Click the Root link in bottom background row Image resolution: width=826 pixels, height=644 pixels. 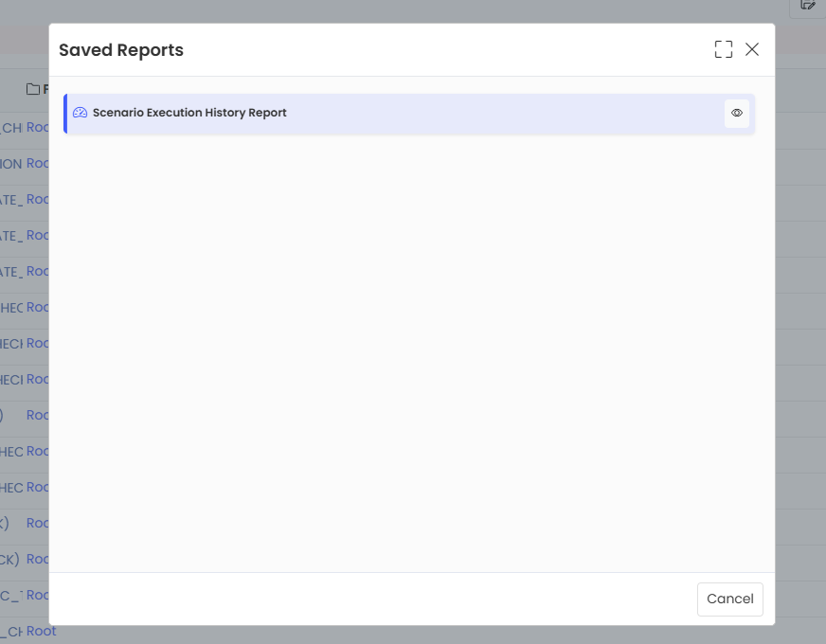click(41, 631)
